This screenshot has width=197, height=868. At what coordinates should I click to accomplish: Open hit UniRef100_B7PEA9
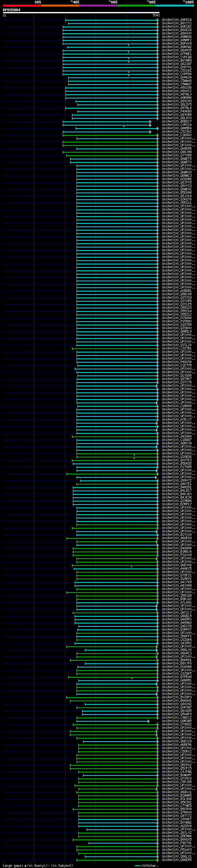tap(176, 677)
